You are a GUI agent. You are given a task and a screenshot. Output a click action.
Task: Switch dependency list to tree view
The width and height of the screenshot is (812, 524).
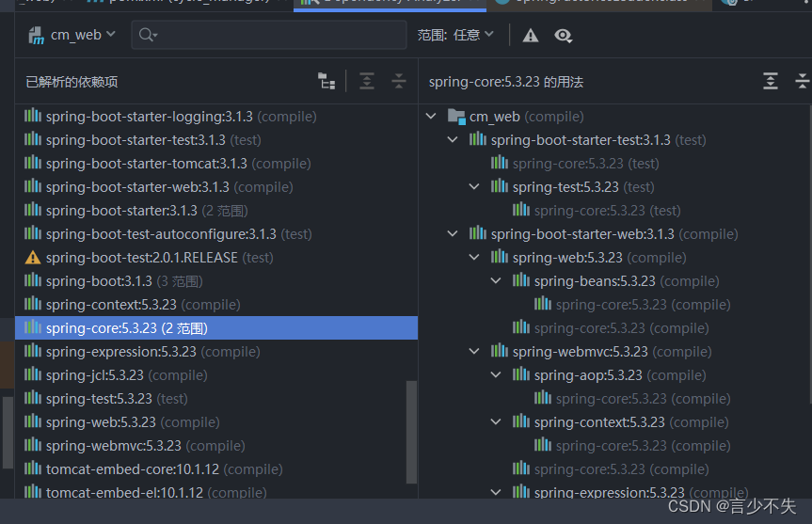pos(326,81)
